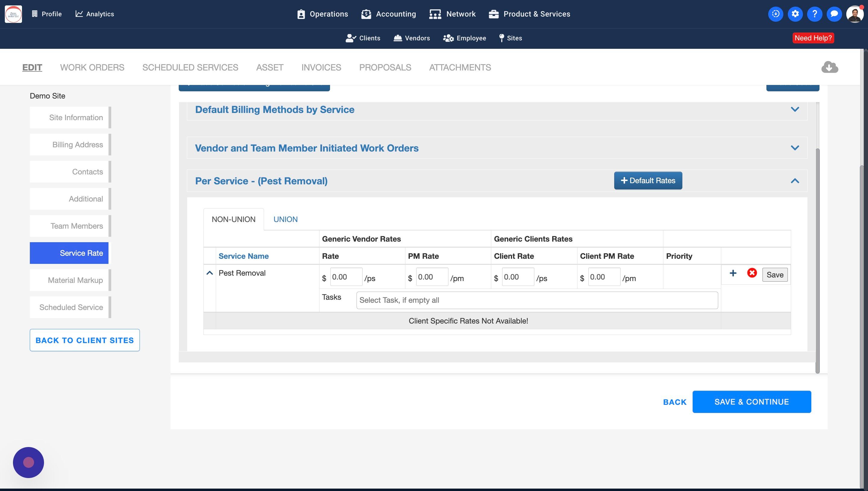Open the WORK ORDERS tab

click(92, 67)
